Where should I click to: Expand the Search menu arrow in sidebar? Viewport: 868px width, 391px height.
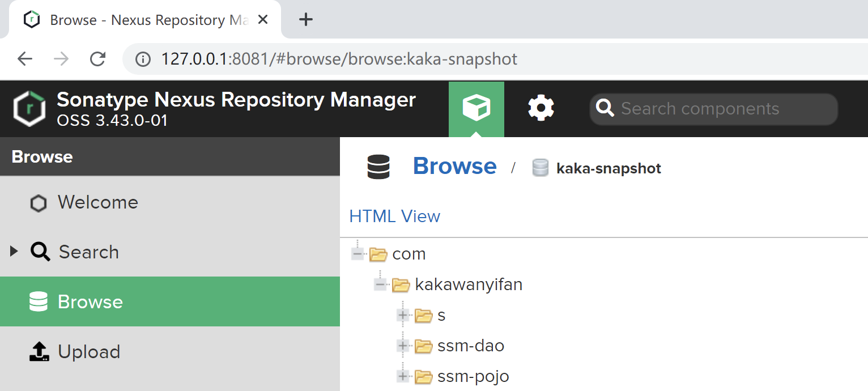[x=14, y=252]
